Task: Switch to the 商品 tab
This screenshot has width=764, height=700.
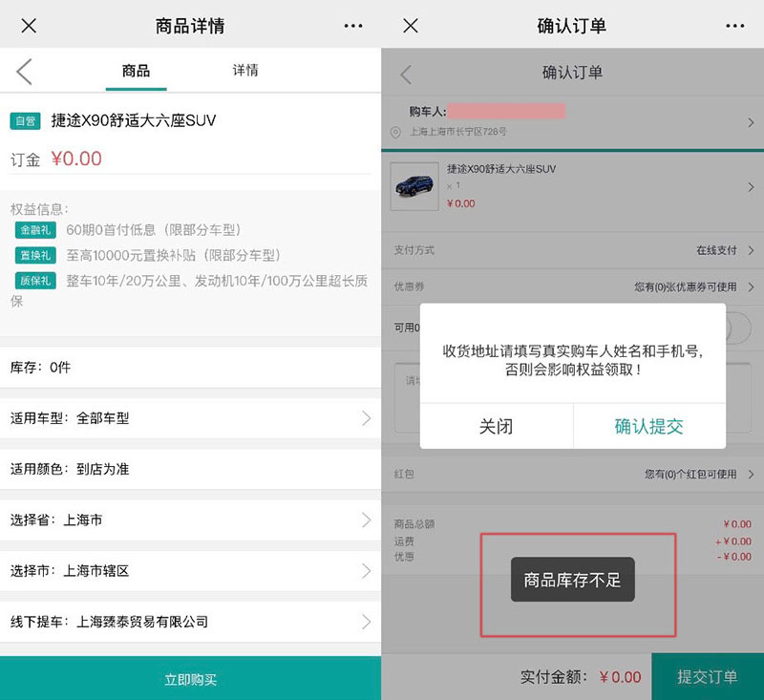Action: 136,71
